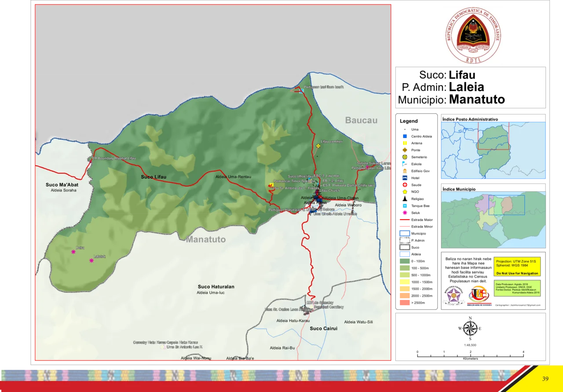This screenshot has height=392, width=563.
Task: Click the RDTL national emblem logo
Action: click(x=473, y=35)
